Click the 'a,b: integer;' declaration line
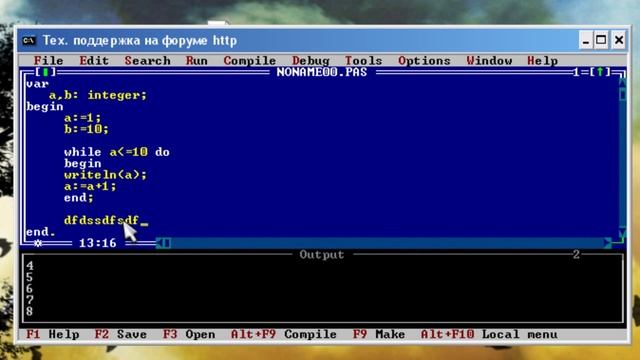640x360 pixels. pyautogui.click(x=98, y=95)
